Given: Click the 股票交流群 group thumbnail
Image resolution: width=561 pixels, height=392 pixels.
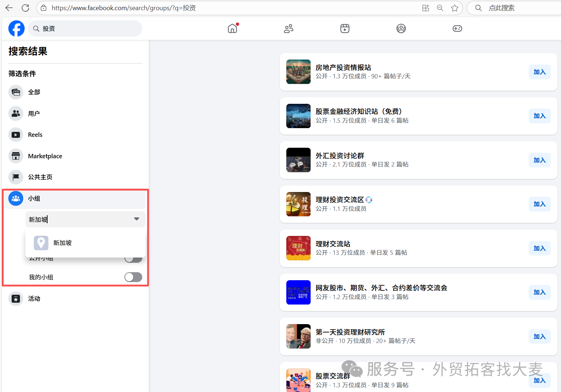Looking at the screenshot, I should (298, 380).
